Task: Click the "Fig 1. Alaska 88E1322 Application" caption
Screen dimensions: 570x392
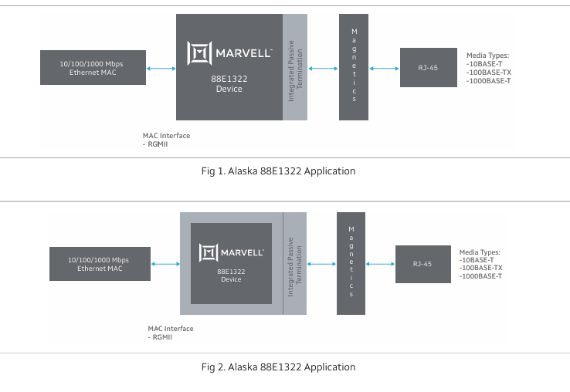Action: tap(278, 171)
